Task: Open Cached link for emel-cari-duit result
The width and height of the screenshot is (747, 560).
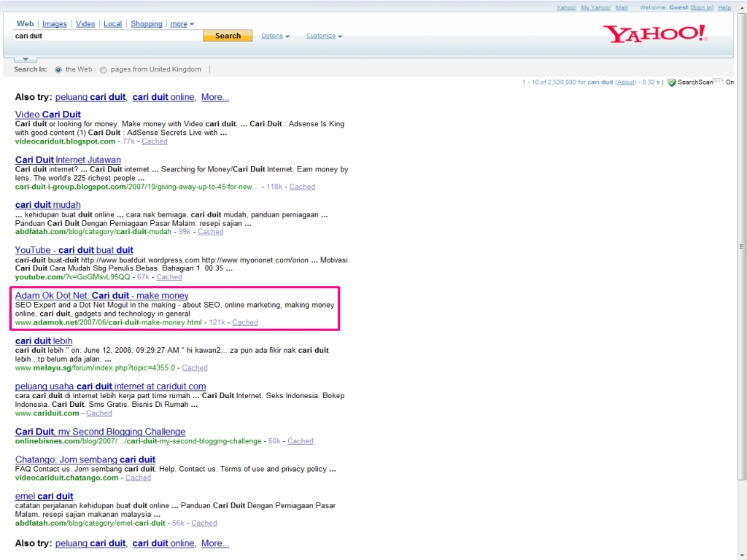Action: coord(204,524)
